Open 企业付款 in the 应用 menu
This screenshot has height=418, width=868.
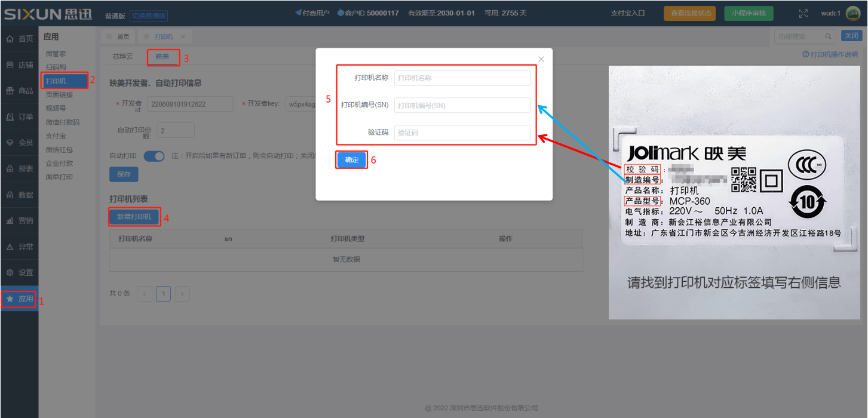coord(59,163)
